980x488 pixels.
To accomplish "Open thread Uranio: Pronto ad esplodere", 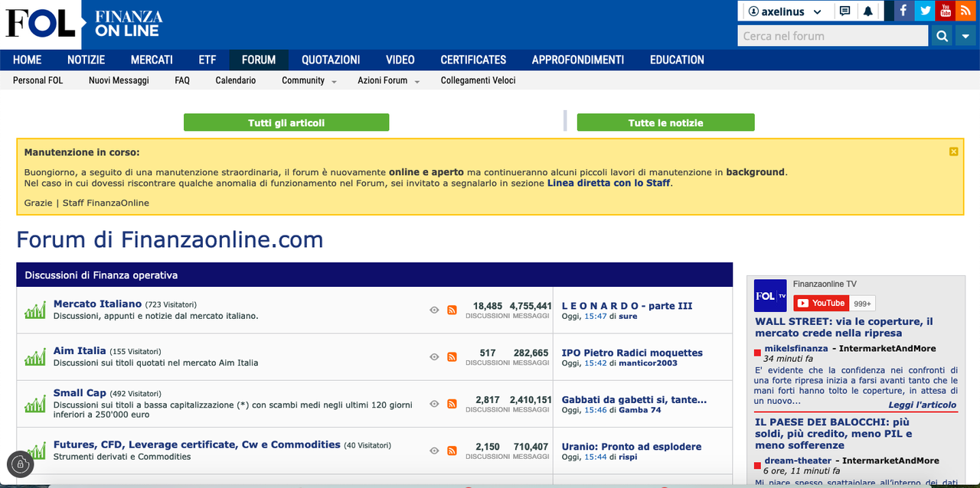I will tap(632, 447).
